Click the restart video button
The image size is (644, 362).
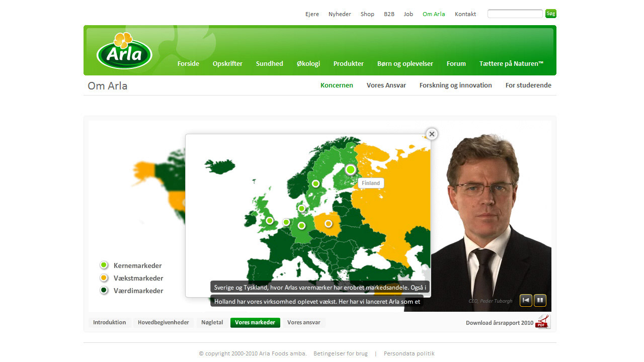[526, 301]
